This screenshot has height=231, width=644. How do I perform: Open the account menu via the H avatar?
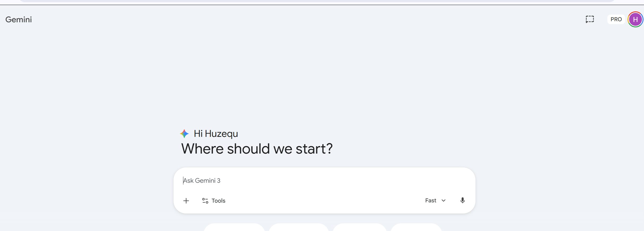tap(635, 19)
